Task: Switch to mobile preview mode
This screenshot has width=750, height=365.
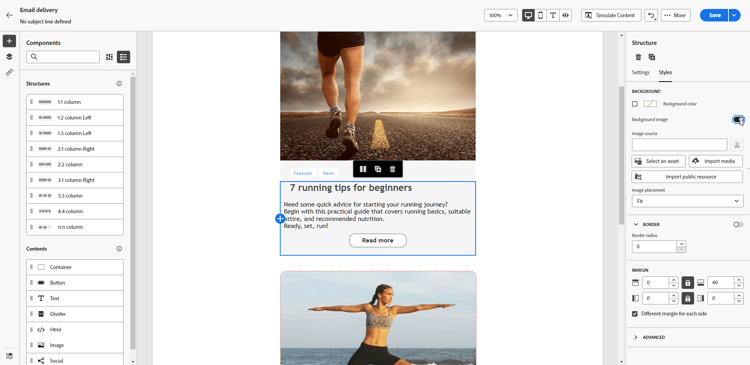Action: (540, 15)
